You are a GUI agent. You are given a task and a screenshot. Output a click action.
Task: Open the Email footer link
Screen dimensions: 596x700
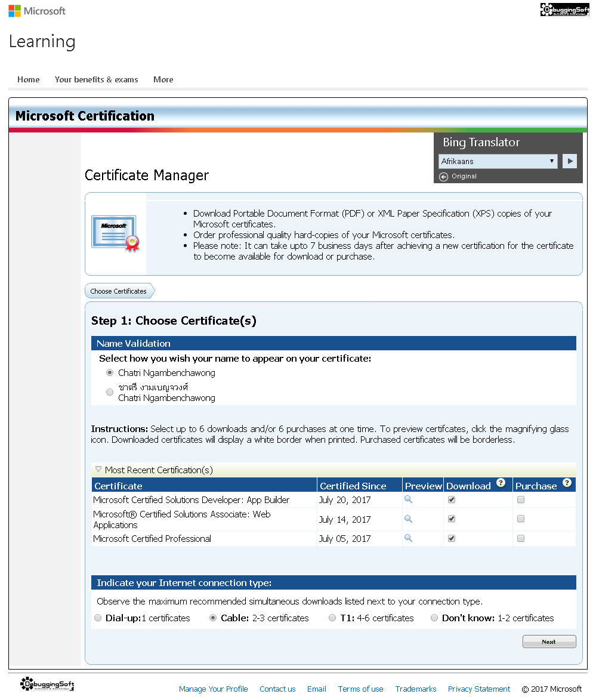317,689
